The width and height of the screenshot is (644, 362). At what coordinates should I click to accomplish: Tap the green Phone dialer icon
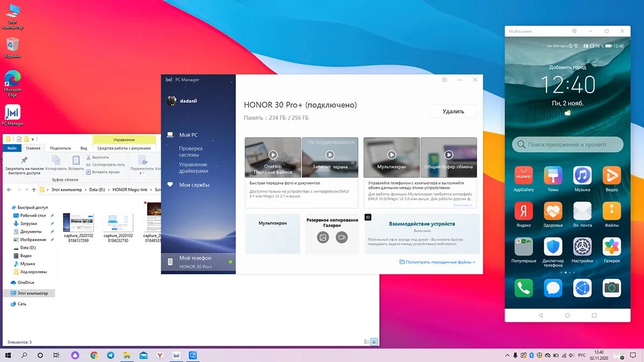(524, 288)
